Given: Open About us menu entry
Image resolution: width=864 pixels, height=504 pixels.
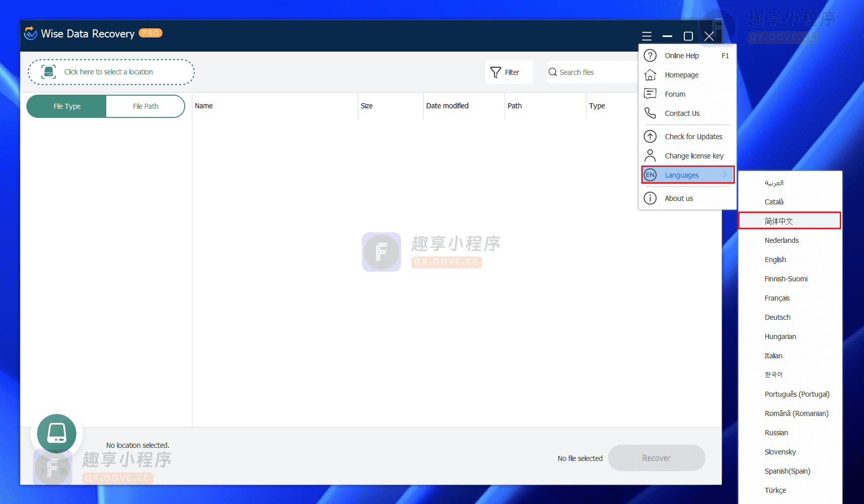Looking at the screenshot, I should click(687, 198).
